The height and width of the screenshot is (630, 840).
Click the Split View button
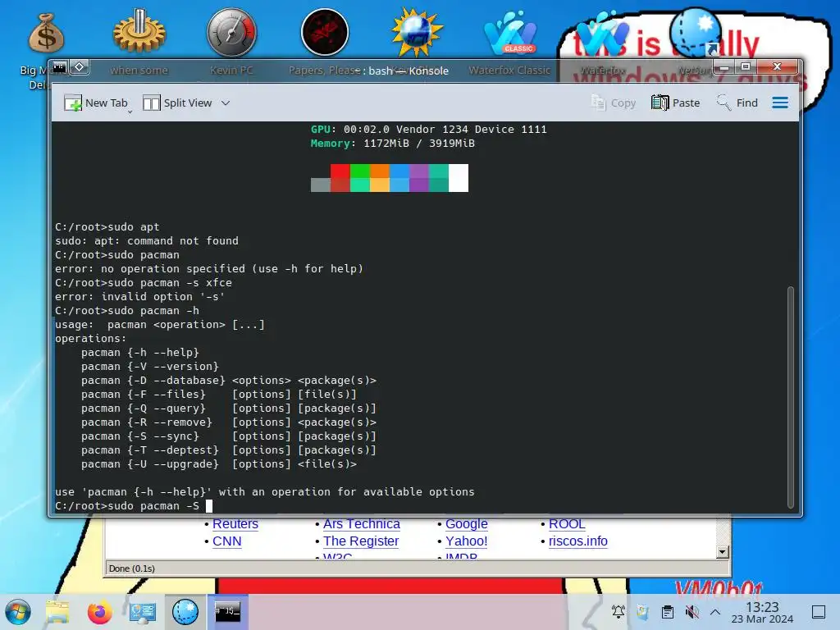pos(177,103)
